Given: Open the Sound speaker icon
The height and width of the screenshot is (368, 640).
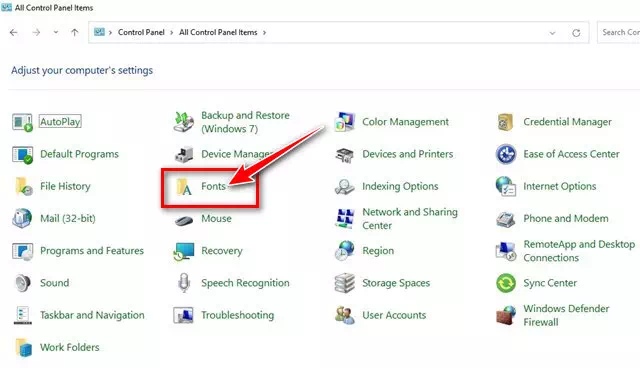Looking at the screenshot, I should [22, 283].
